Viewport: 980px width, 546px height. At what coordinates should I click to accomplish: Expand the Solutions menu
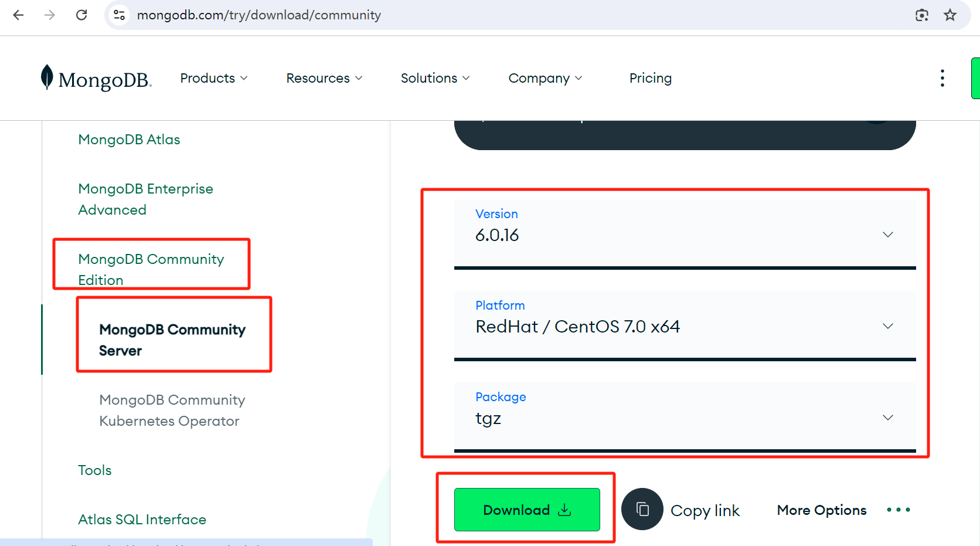pyautogui.click(x=435, y=78)
